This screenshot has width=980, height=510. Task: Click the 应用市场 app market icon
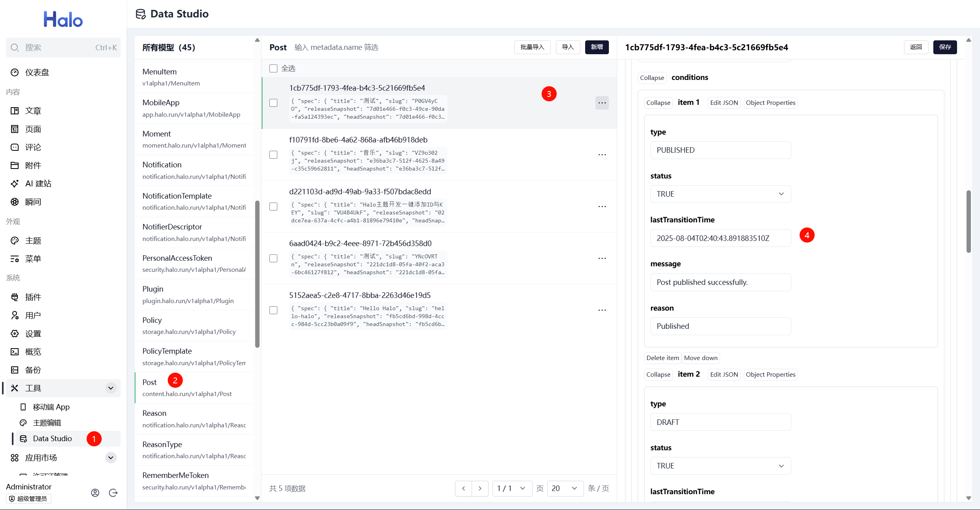coord(15,458)
